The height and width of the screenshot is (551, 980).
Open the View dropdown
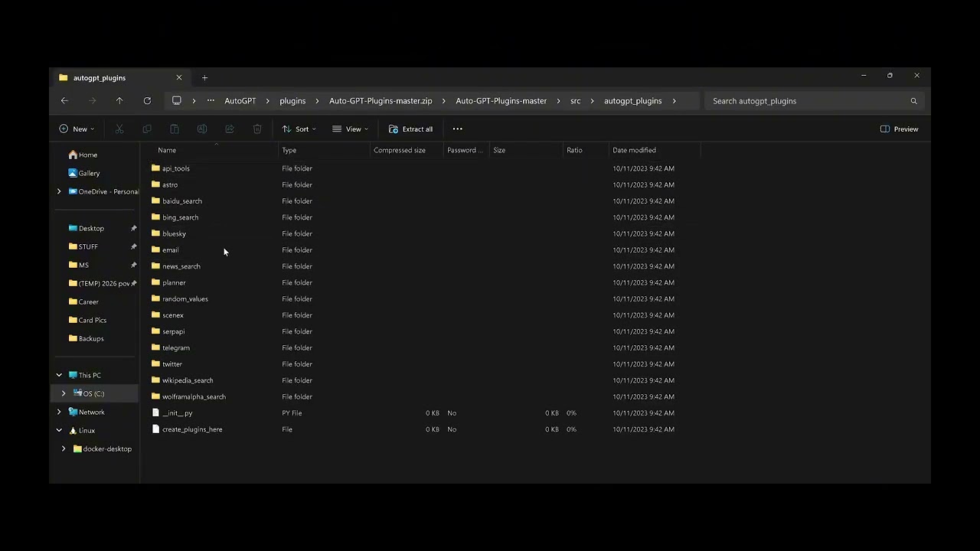(x=351, y=129)
